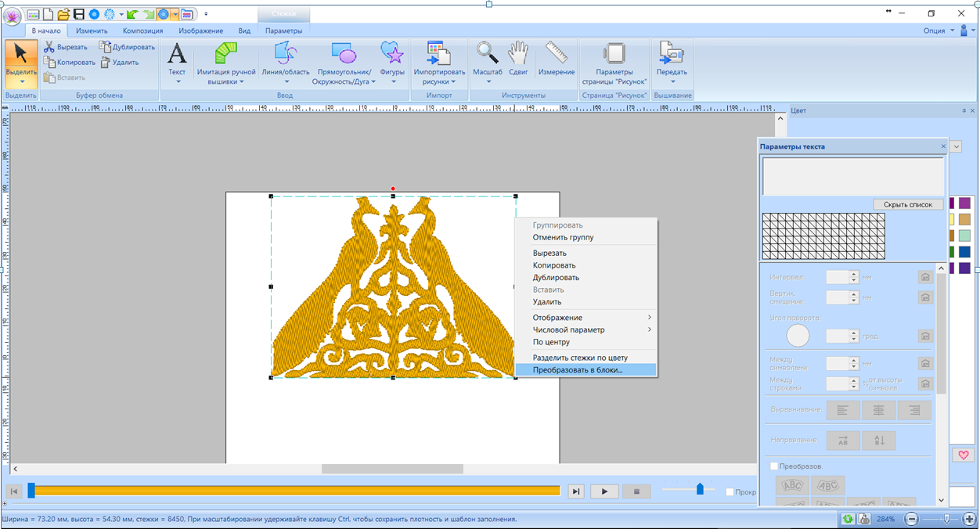Click the zoom-in plus button in status bar

pos(969,519)
